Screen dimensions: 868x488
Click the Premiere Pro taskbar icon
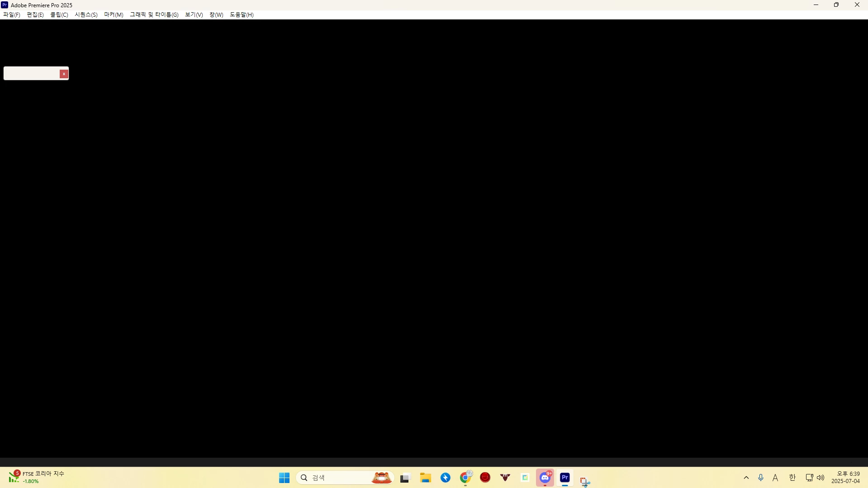click(x=565, y=478)
